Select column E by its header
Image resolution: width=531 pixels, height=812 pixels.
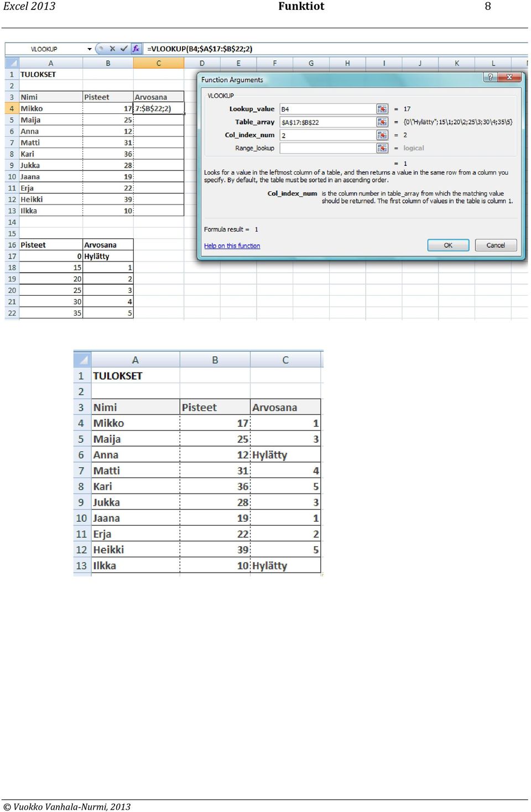238,63
